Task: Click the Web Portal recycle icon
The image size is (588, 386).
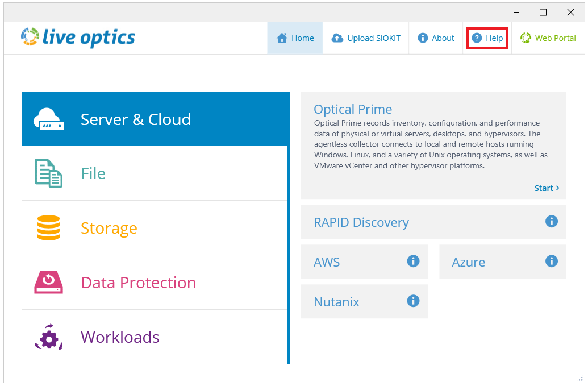Action: click(526, 38)
